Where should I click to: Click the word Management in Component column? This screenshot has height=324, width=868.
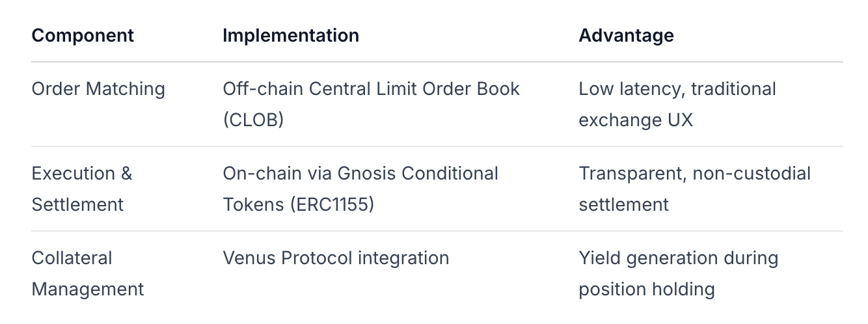click(87, 289)
